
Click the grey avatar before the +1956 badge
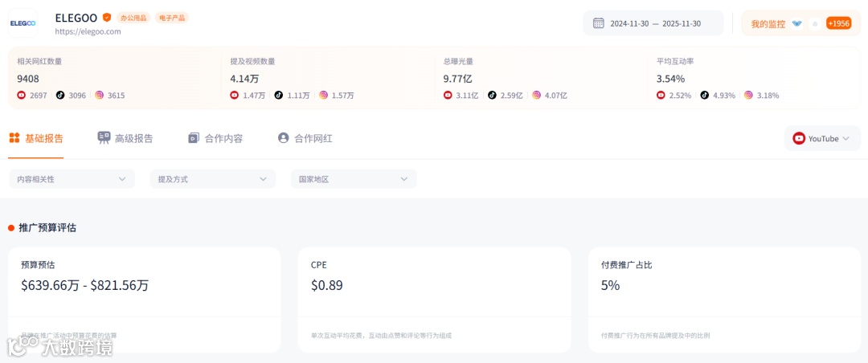click(814, 24)
